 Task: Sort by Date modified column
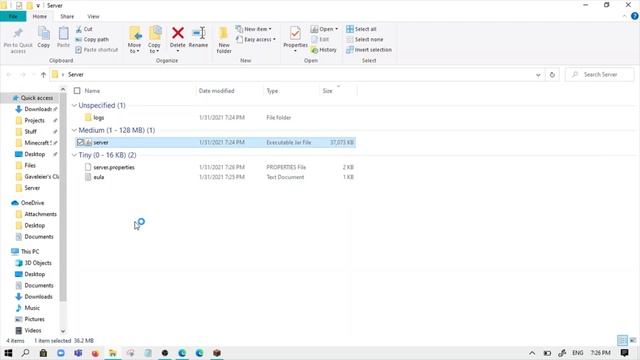(216, 91)
